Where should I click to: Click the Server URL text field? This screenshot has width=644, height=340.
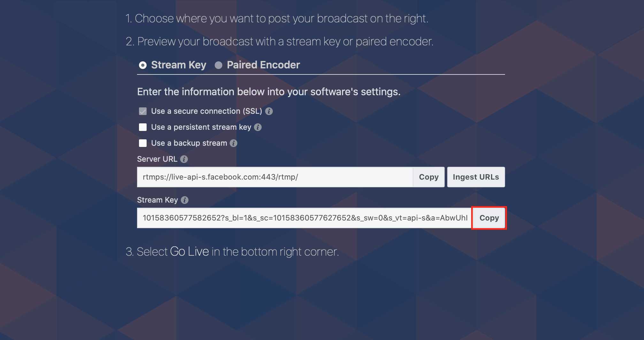[275, 177]
